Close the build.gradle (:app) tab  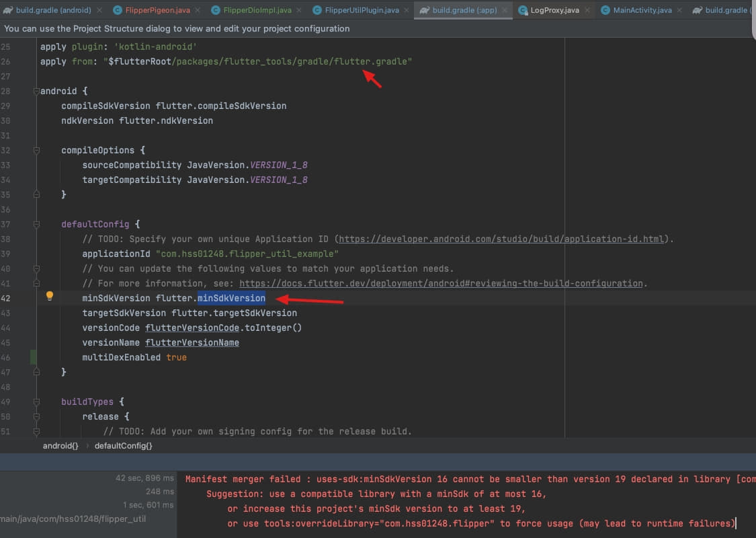[x=505, y=11]
